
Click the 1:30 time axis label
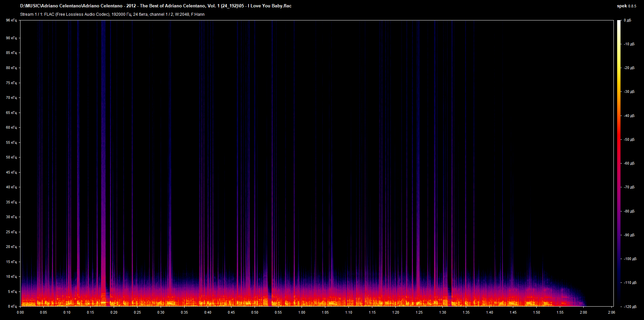[443, 312]
